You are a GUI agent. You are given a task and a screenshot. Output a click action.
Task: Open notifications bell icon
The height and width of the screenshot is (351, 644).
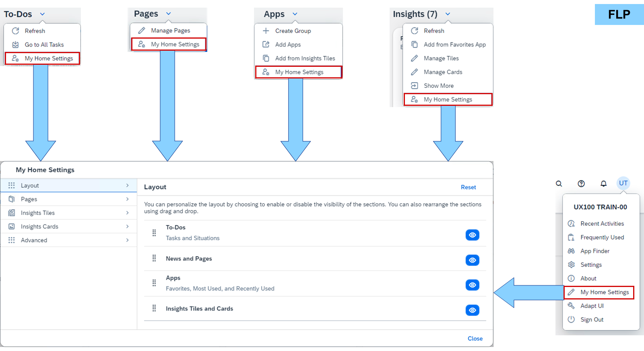point(603,184)
